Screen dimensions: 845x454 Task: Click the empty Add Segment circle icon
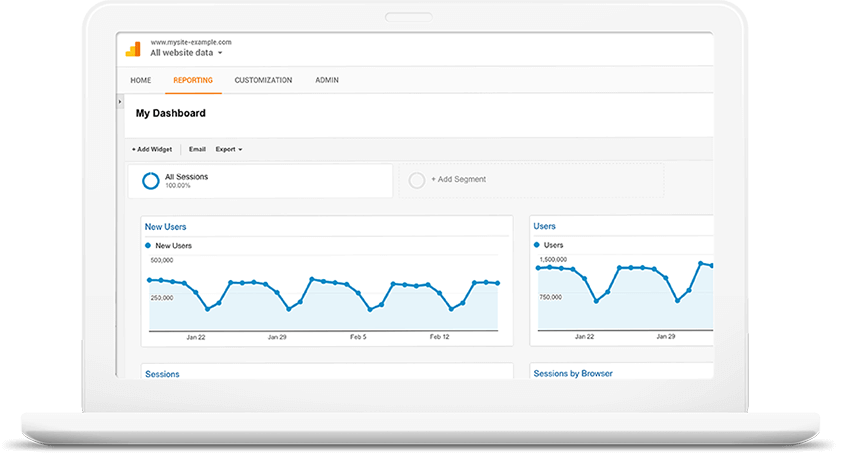coord(417,180)
